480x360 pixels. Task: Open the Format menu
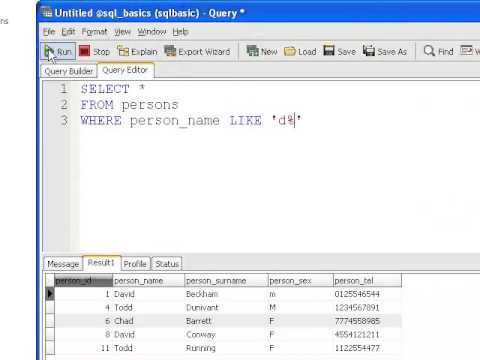(x=95, y=32)
